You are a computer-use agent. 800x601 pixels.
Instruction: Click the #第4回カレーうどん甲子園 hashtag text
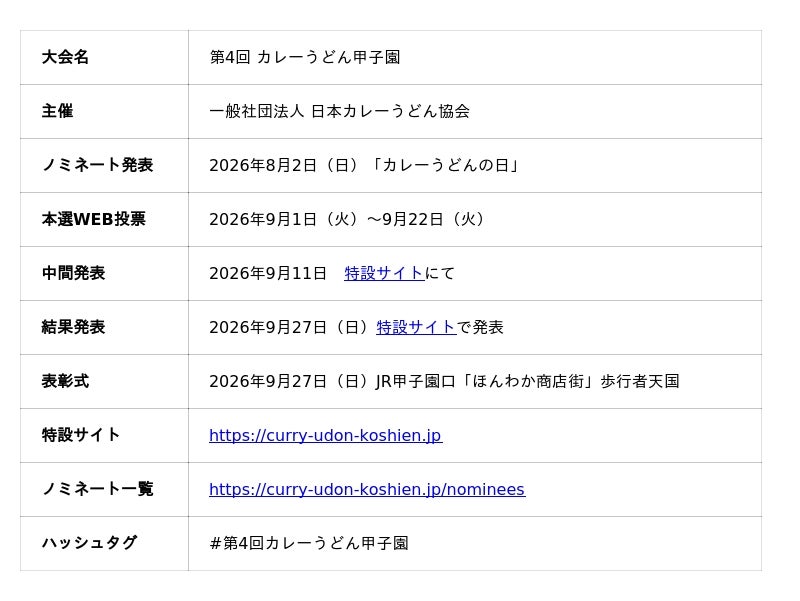309,544
